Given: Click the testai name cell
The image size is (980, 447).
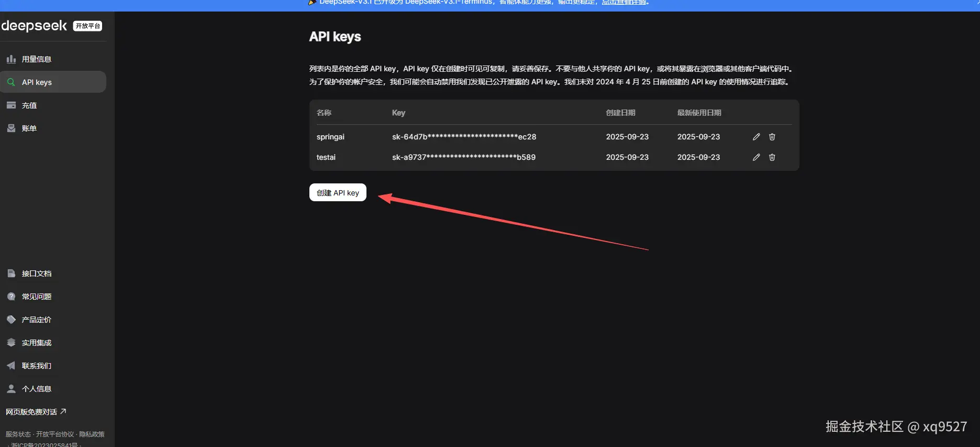Looking at the screenshot, I should tap(326, 157).
